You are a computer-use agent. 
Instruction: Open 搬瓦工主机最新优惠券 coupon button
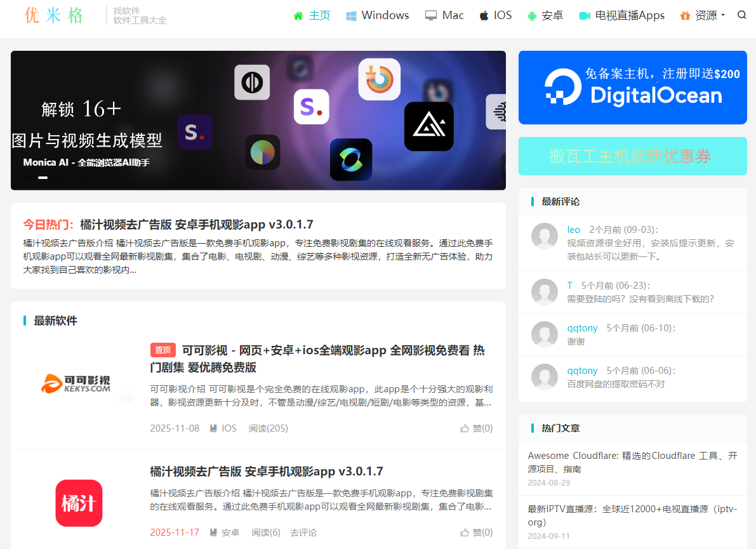pos(632,156)
